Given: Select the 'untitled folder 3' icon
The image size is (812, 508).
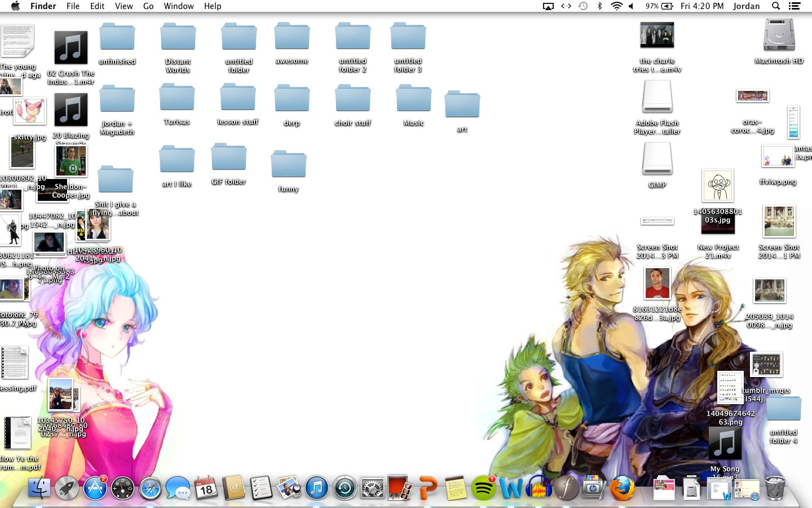Looking at the screenshot, I should pos(408,37).
